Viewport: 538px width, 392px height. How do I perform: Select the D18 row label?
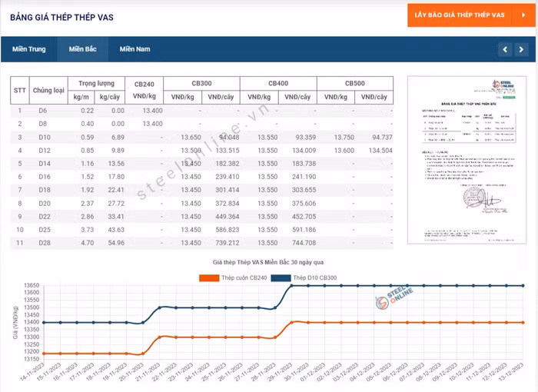click(x=45, y=190)
